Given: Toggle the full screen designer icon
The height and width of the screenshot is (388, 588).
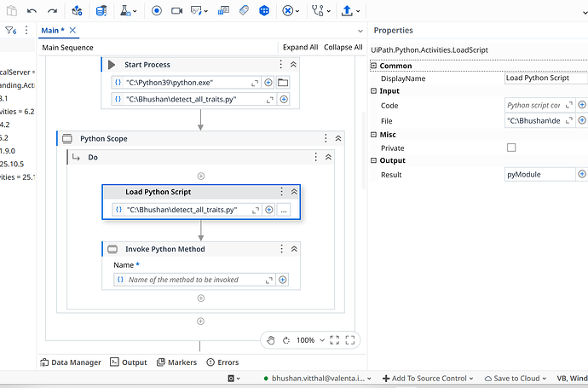Looking at the screenshot, I should (x=350, y=340).
